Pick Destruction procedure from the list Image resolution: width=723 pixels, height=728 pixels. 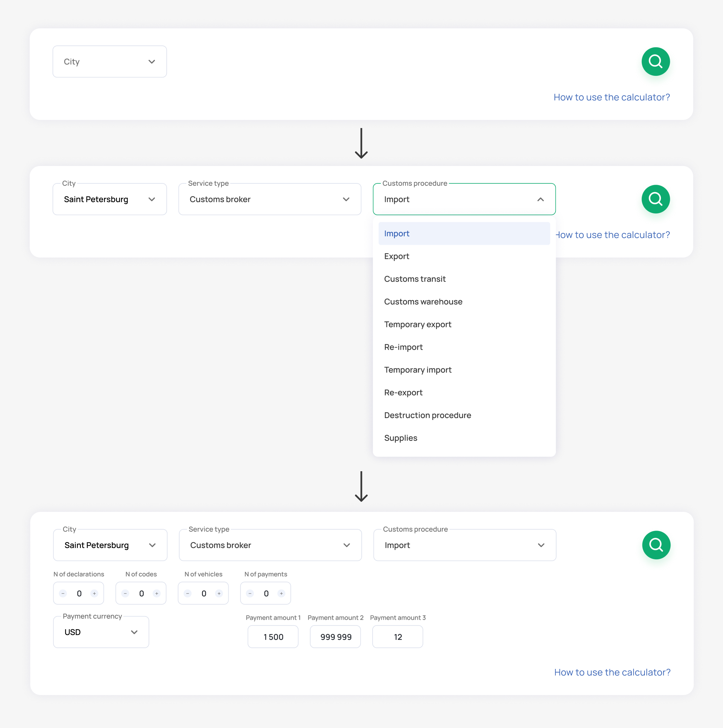click(x=428, y=415)
